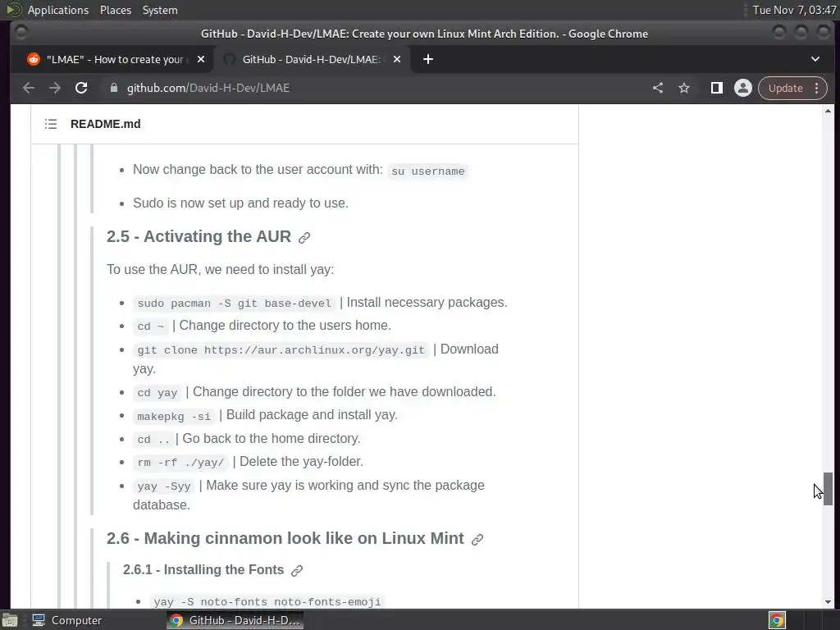
Task: Reload the GitHub page
Action: 81,88
